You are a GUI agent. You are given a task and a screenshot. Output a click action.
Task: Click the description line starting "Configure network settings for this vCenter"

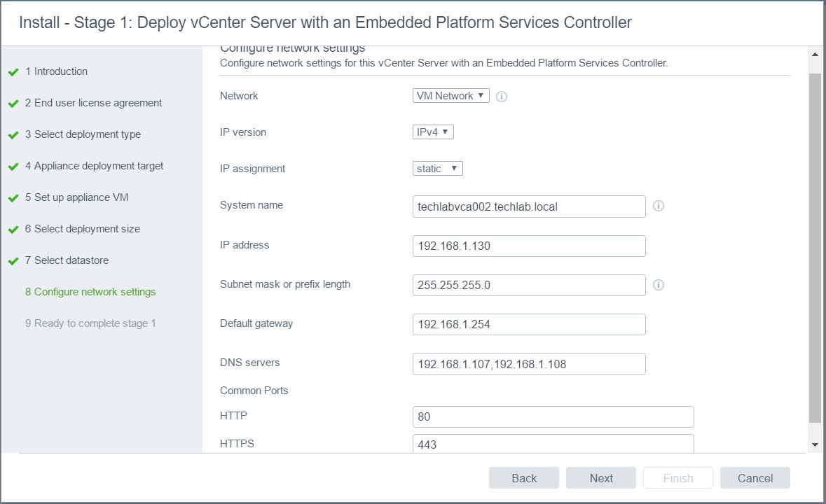443,62
